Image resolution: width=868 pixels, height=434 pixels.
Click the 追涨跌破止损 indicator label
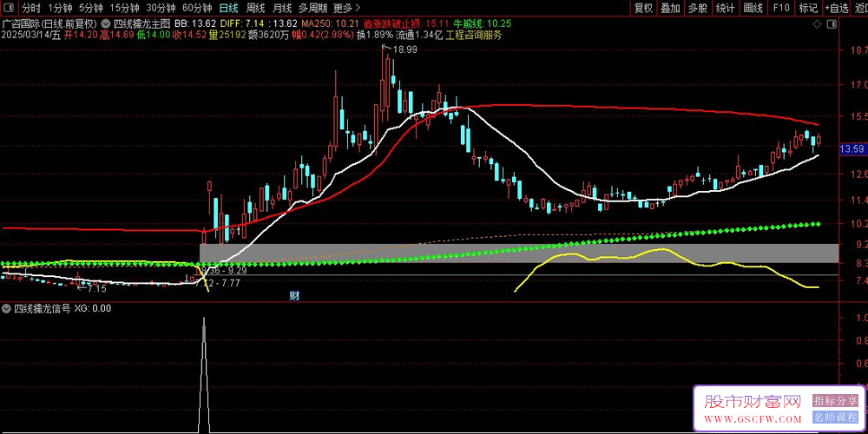click(x=392, y=23)
